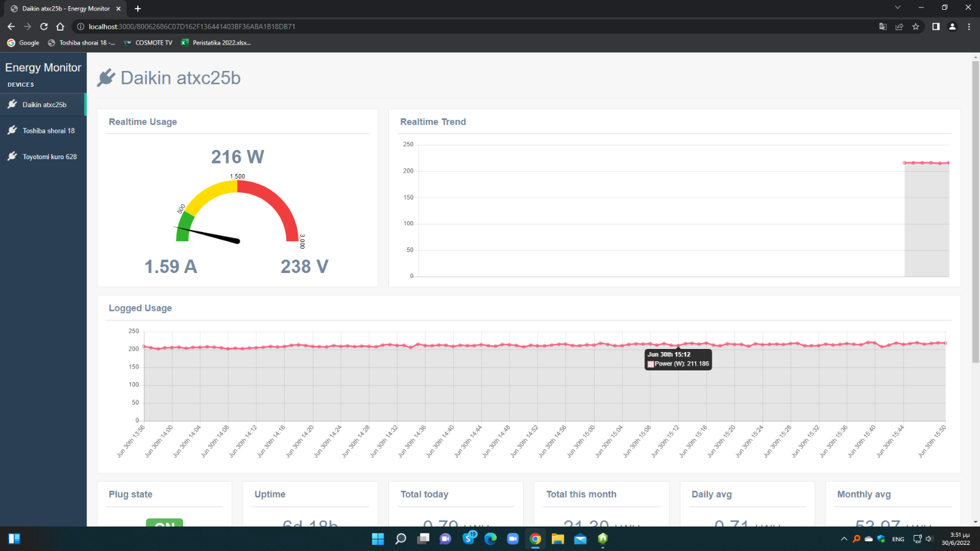Go forward in browser history
The image size is (980, 551).
(28, 26)
